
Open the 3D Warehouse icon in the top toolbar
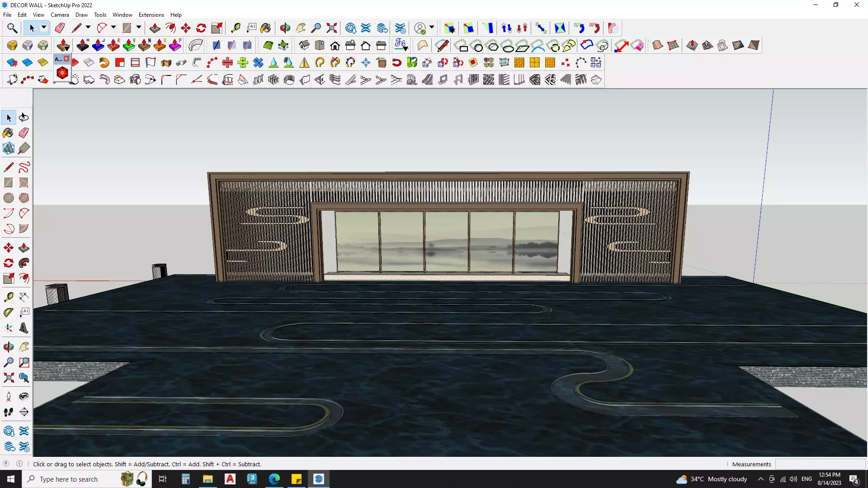pyautogui.click(x=350, y=28)
